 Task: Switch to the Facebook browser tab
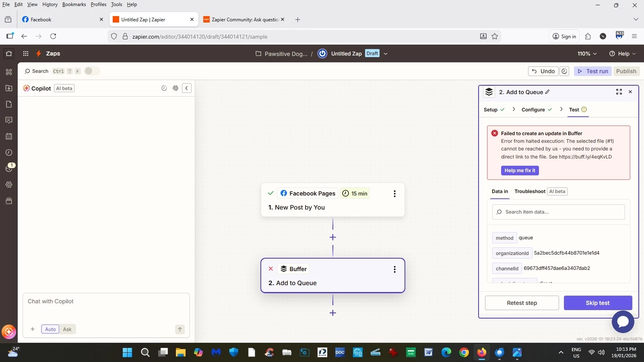point(58,19)
